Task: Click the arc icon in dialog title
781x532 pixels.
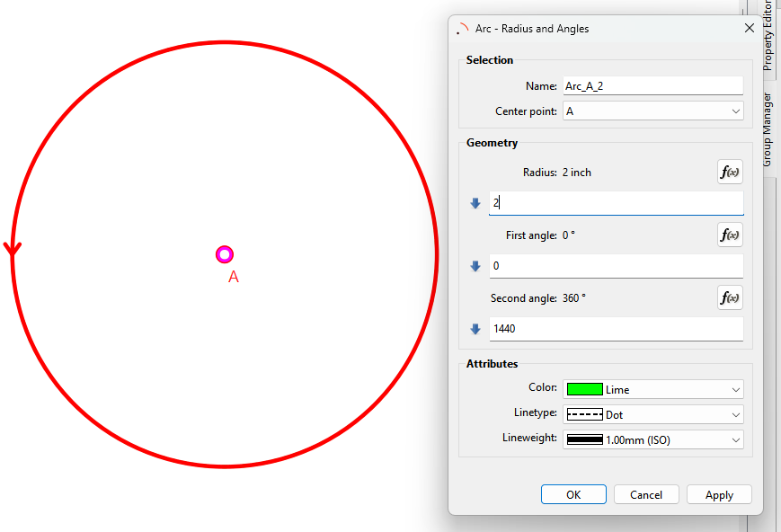Action: 462,29
